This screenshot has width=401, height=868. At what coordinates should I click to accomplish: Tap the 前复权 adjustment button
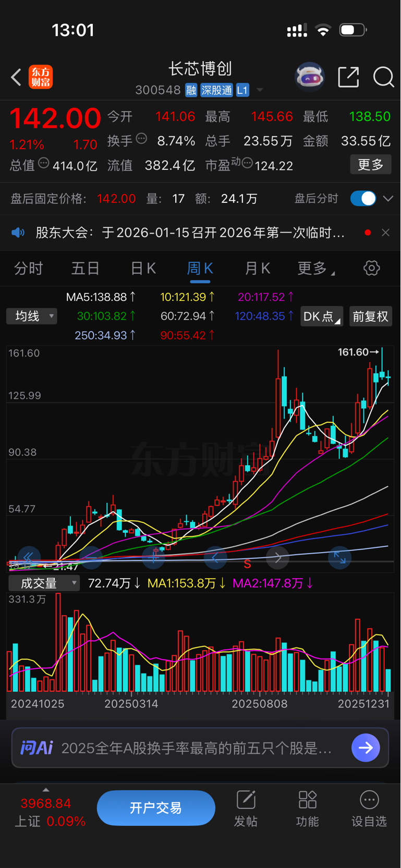(371, 316)
